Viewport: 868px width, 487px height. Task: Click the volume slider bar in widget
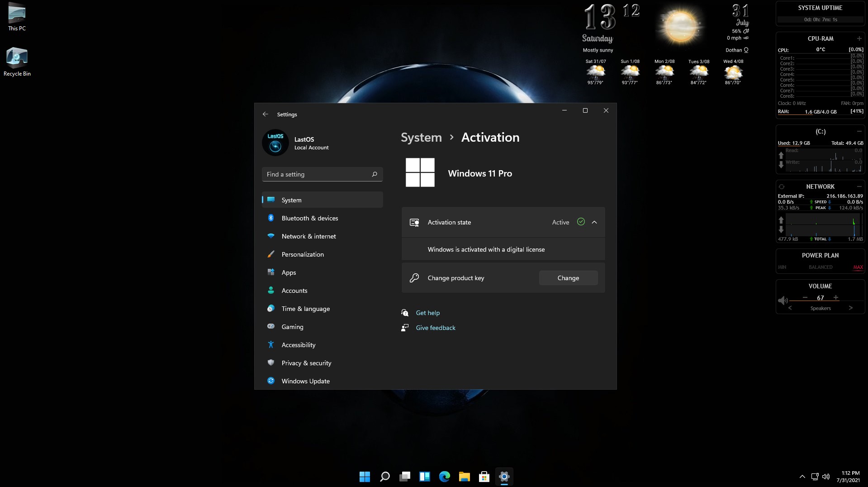(x=826, y=301)
